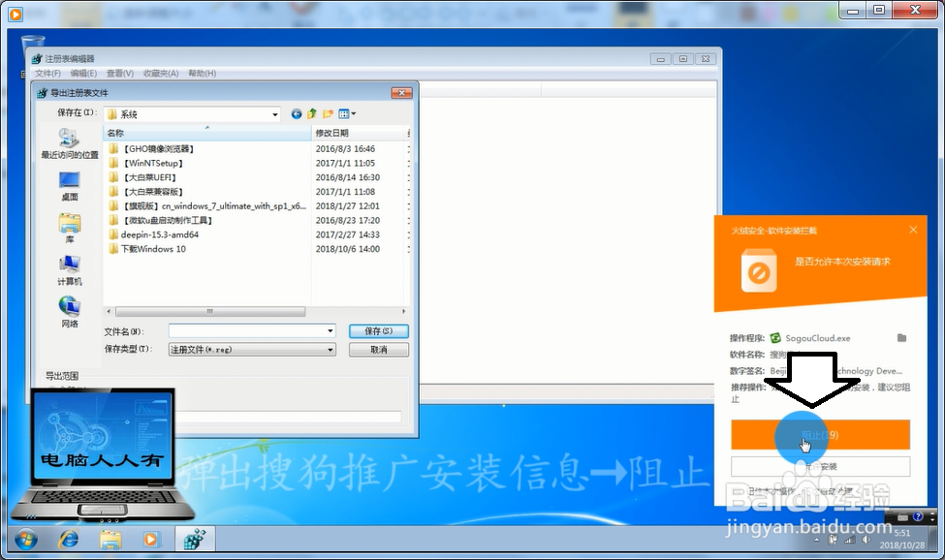Click the right arrow of file list scrollbar
The width and height of the screenshot is (945, 560).
403,311
